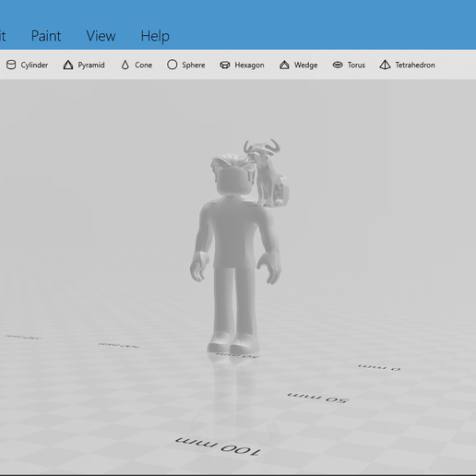Select the horned bull model on shoulder
Viewport: 476px width, 476px height.
(267, 173)
